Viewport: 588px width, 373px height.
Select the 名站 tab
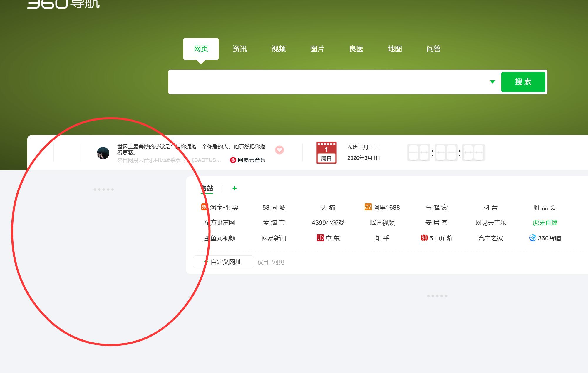207,188
